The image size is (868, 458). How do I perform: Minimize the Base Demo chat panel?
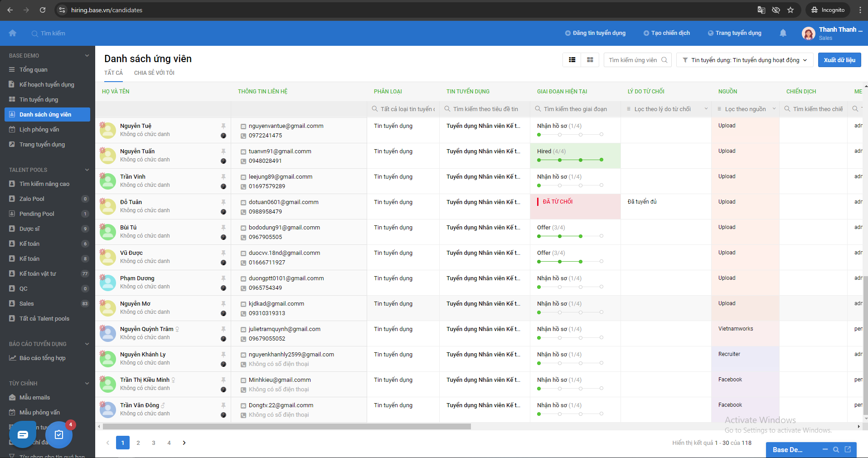pos(825,449)
